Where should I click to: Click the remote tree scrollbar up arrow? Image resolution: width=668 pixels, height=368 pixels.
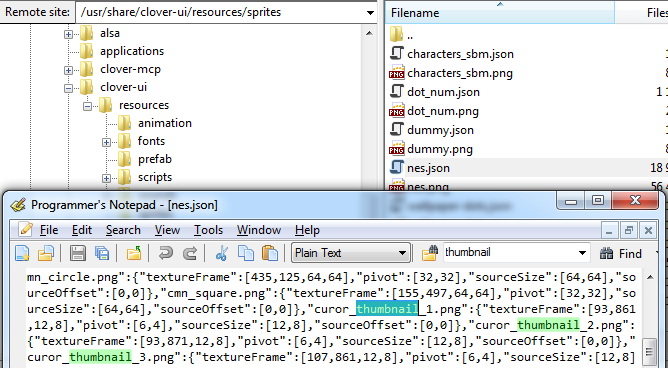click(369, 33)
